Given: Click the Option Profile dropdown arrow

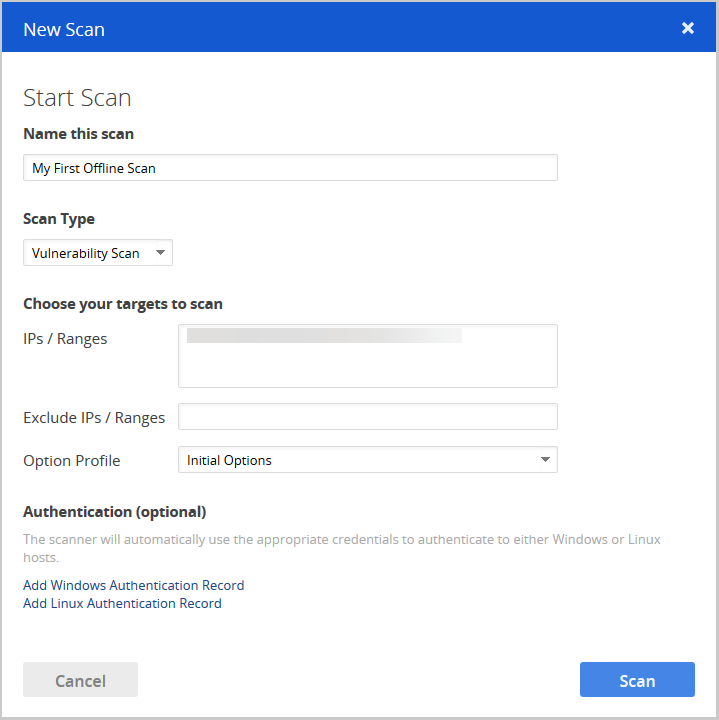Looking at the screenshot, I should pos(545,460).
